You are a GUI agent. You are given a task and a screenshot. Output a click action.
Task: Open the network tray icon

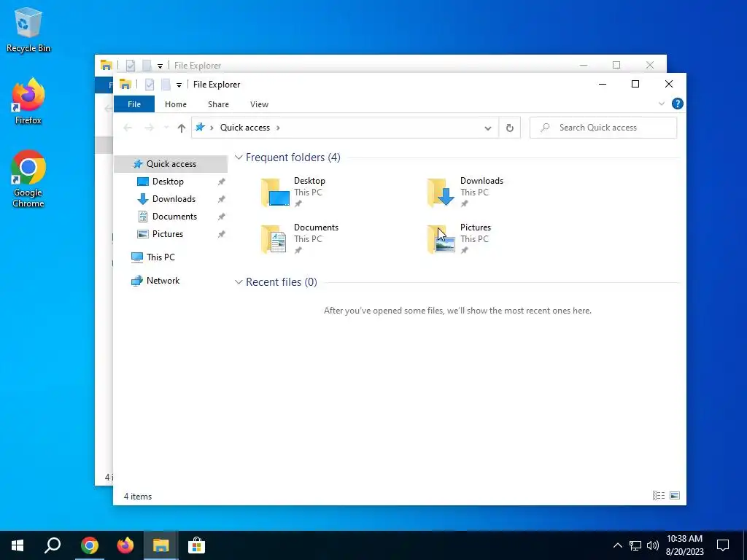[x=635, y=545]
